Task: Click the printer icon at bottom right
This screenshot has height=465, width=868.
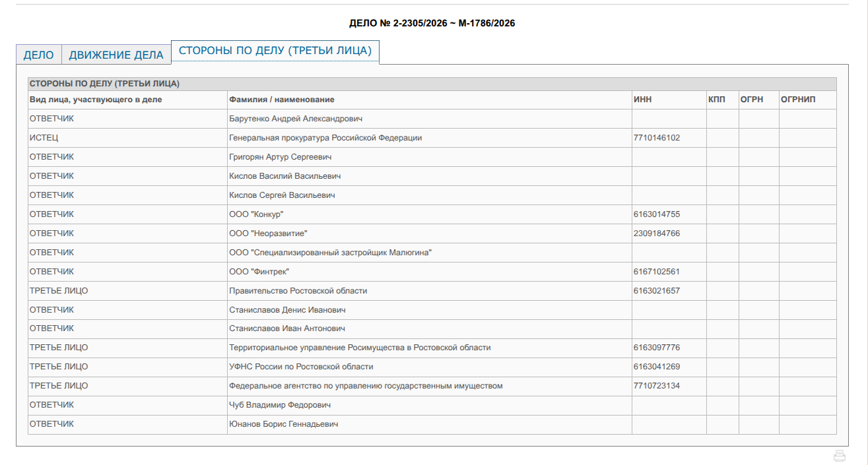Action: [839, 456]
